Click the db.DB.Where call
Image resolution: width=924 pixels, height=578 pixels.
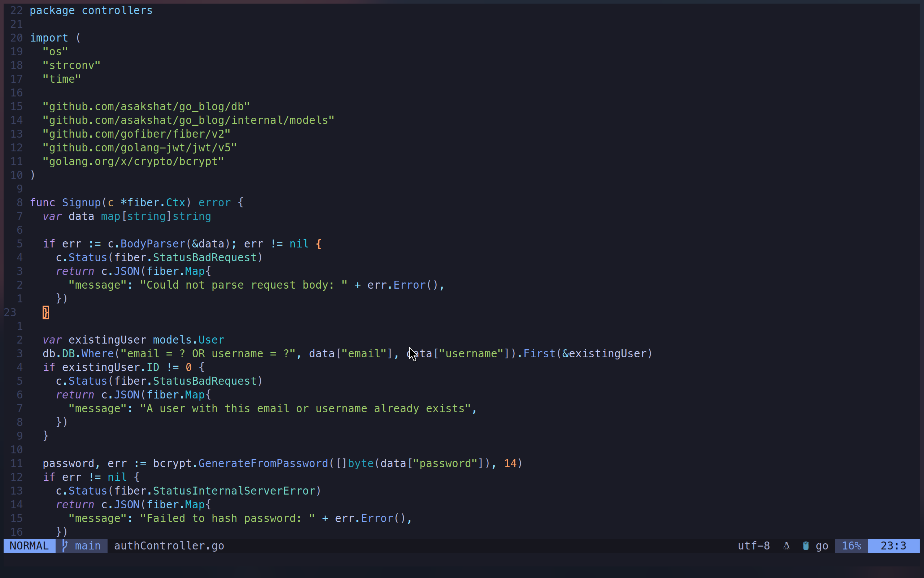click(78, 354)
